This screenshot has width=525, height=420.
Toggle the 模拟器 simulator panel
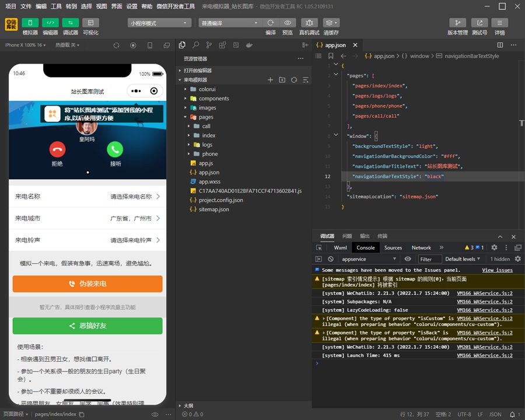coord(30,23)
